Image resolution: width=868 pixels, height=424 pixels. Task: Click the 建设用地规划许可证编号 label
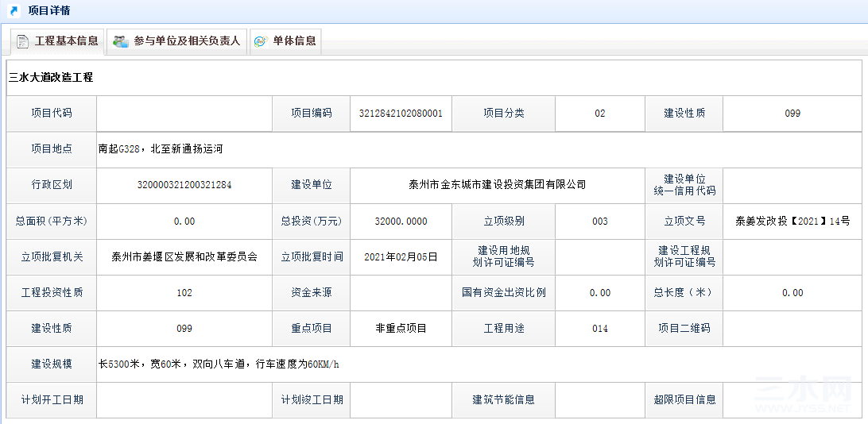(x=504, y=256)
